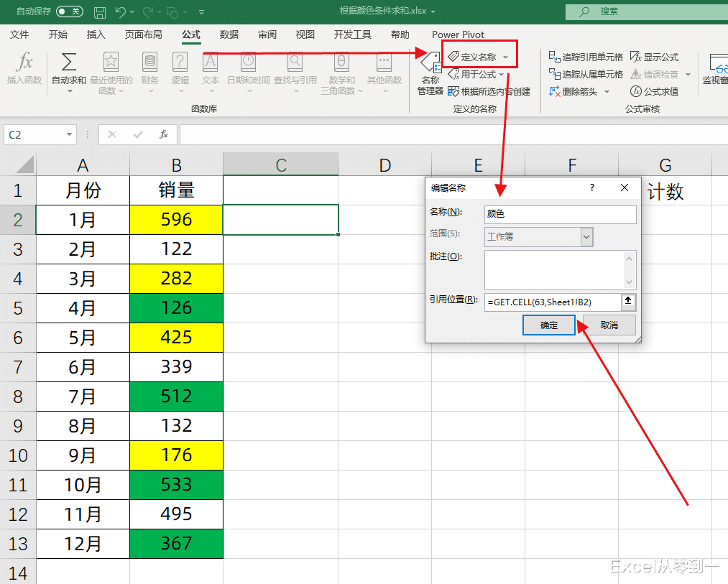Click the 确定 (OK) button in the dialog
728x584 pixels.
point(548,325)
